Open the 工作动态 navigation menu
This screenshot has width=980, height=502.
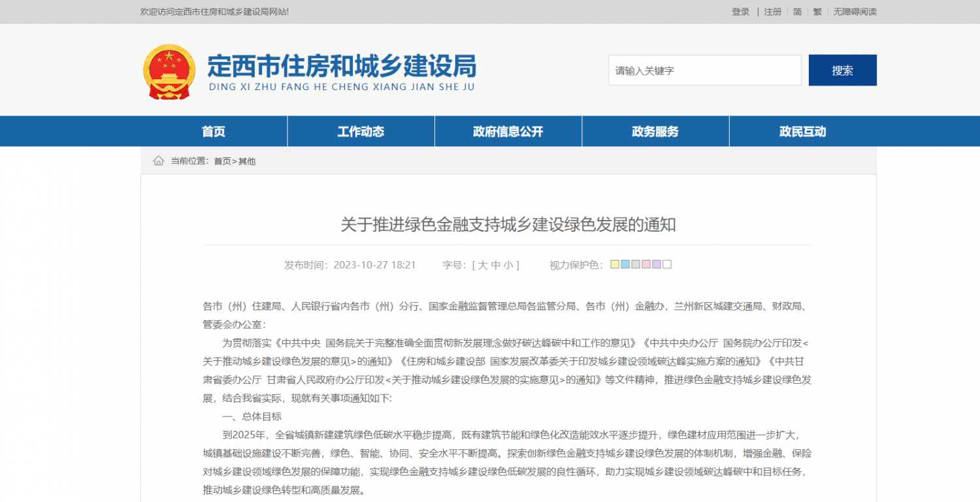point(361,131)
